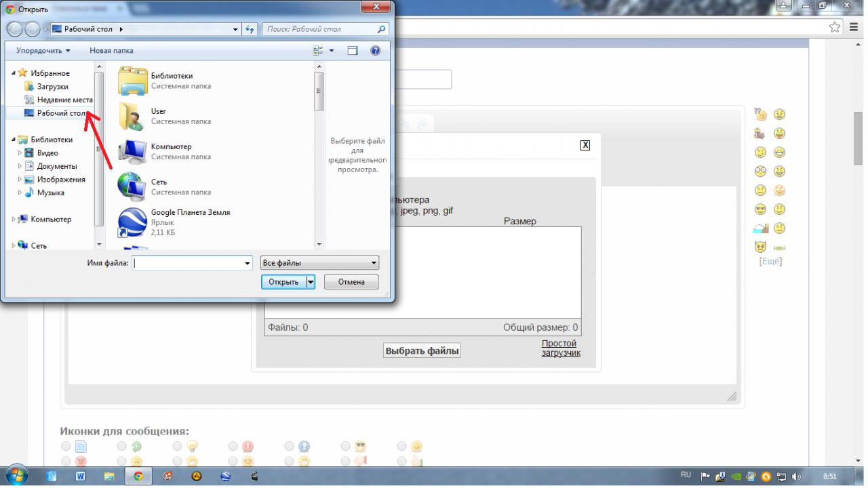Image resolution: width=868 pixels, height=488 pixels.
Task: Select the document message icon radio button
Action: 66,446
